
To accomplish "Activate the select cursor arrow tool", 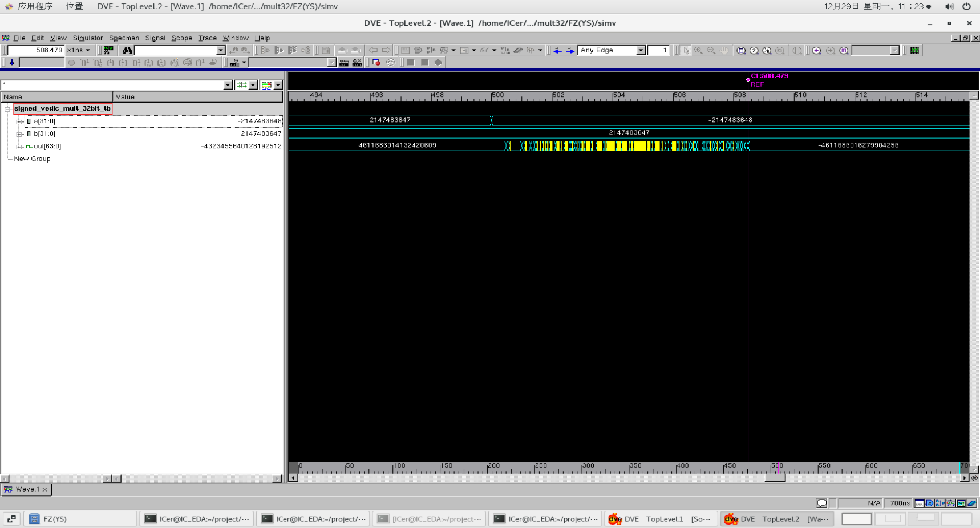I will click(686, 50).
